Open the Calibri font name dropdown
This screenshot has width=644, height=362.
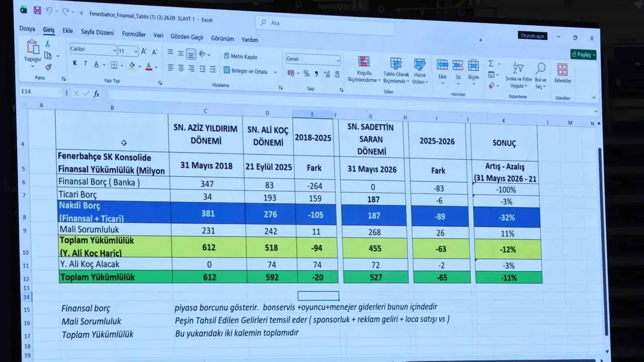[x=93, y=49]
